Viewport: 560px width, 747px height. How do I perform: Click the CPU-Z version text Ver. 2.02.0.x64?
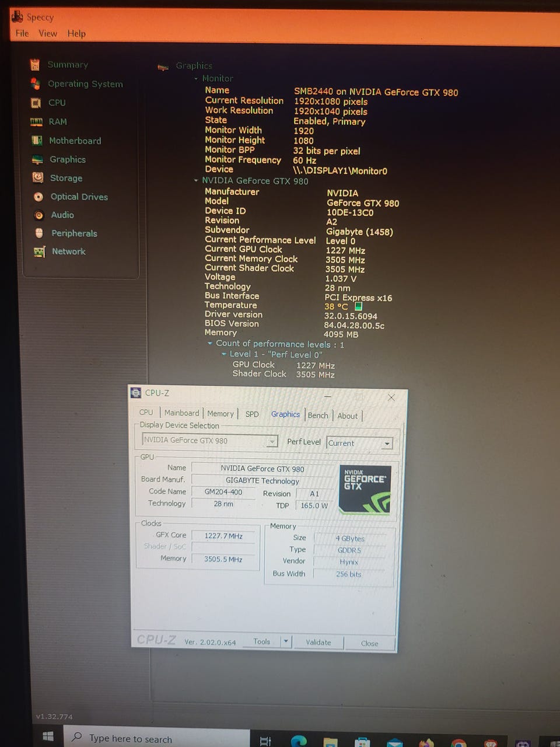(210, 642)
